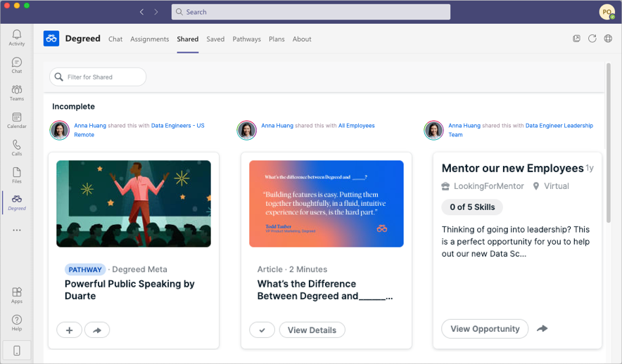Pop out the app in new window
Viewport: 622px width, 364px height.
(x=576, y=39)
